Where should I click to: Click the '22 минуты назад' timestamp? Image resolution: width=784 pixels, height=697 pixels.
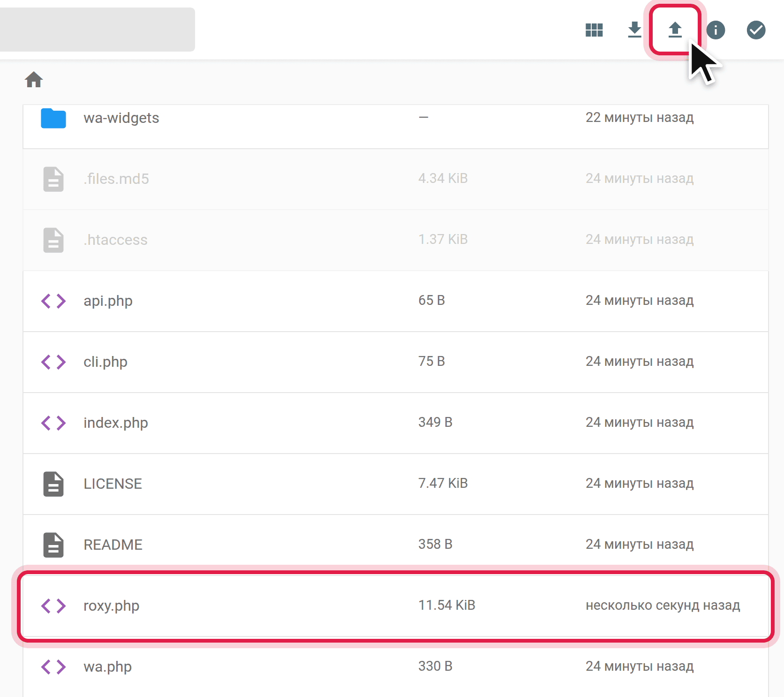tap(640, 117)
